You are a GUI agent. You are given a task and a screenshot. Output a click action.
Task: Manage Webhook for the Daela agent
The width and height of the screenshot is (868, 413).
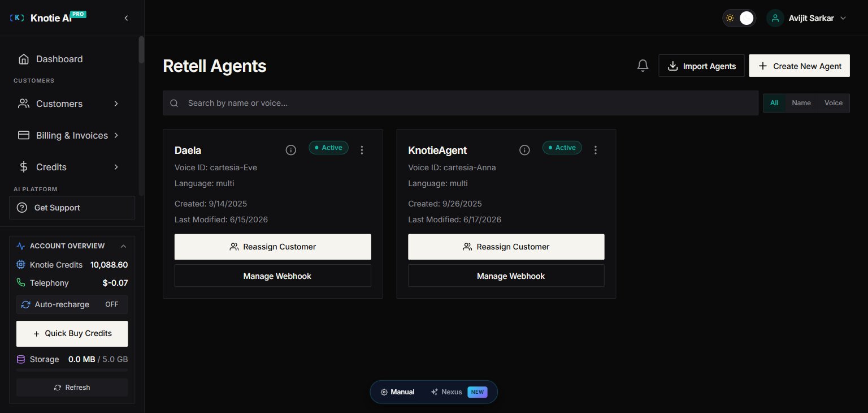(x=273, y=276)
